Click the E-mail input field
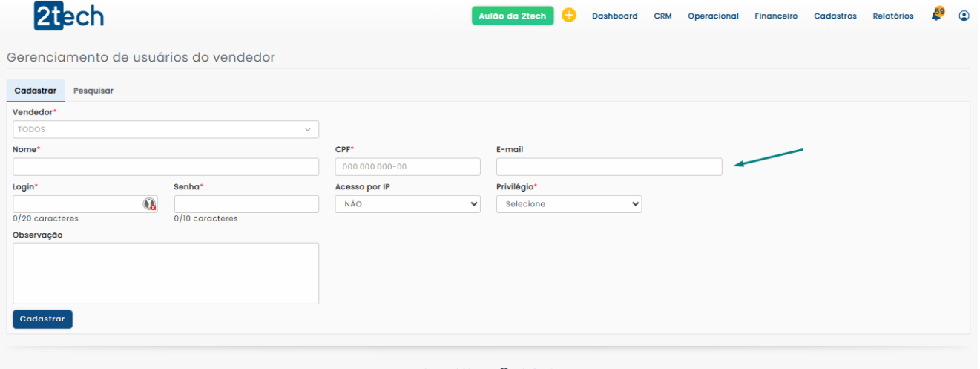980x369 pixels. (x=608, y=167)
